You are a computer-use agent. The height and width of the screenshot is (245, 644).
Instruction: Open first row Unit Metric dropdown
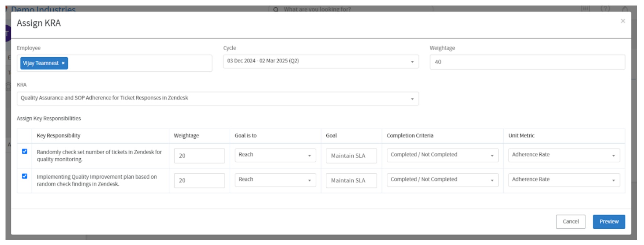pyautogui.click(x=563, y=155)
